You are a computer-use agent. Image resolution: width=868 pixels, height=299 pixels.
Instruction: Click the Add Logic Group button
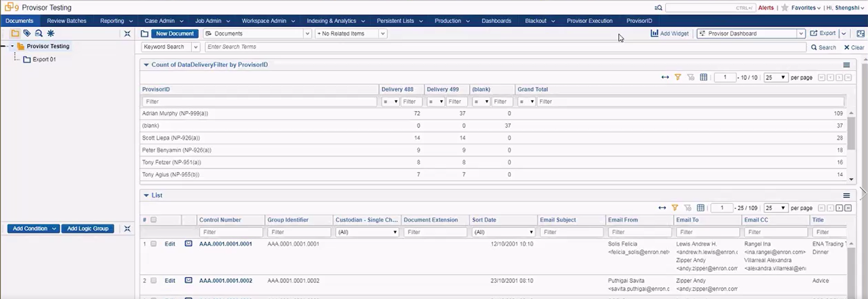[88, 229]
